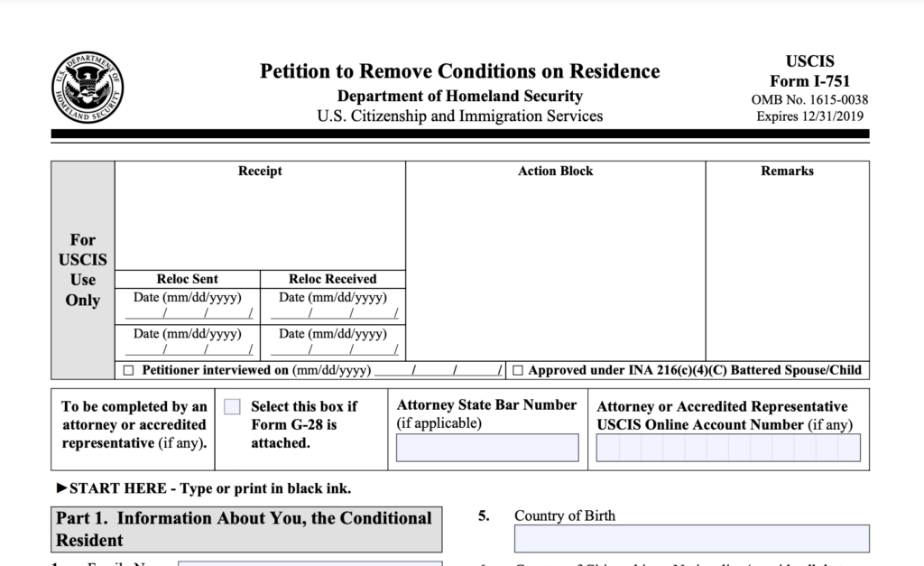Viewport: 924px width, 566px height.
Task: Click the second Reloc Received date line
Action: click(333, 349)
